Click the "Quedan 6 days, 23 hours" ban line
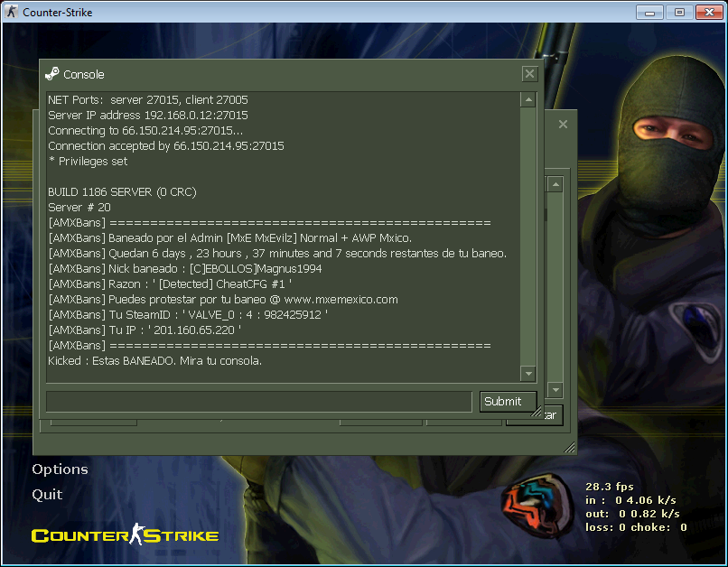 [x=277, y=254]
